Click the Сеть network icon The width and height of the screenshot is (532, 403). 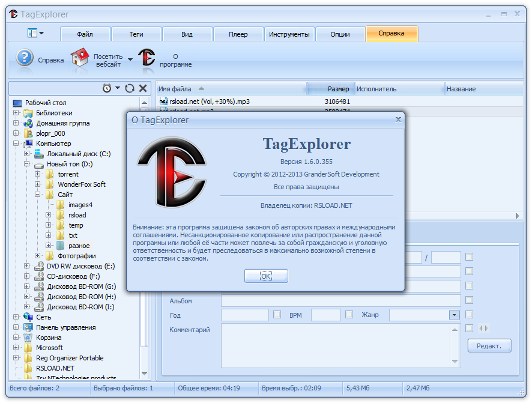[28, 317]
